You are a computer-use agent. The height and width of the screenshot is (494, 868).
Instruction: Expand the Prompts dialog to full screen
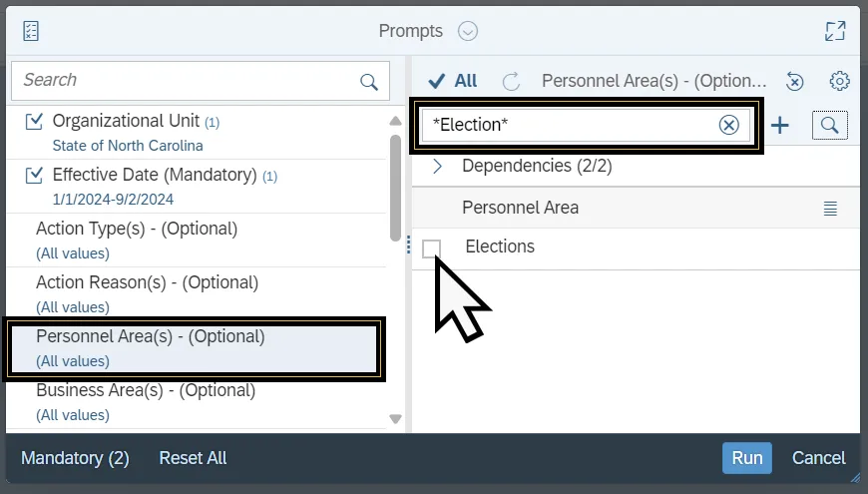(835, 31)
